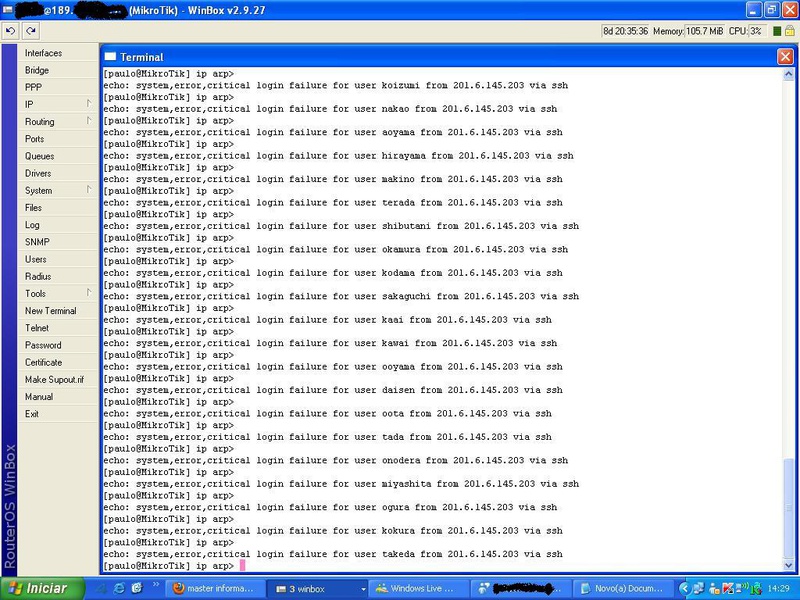Click the terminal scrollbar thumb
This screenshot has width=800, height=600.
(788, 508)
